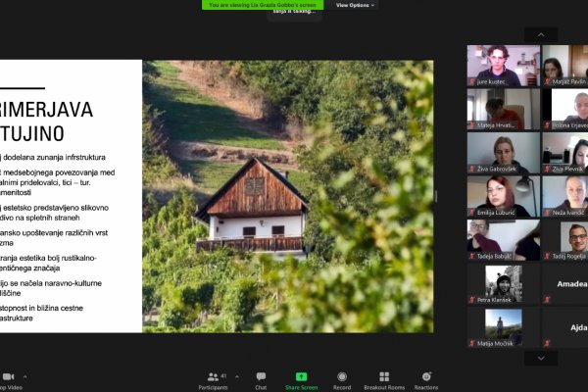Open Breakout Rooms

(384, 378)
